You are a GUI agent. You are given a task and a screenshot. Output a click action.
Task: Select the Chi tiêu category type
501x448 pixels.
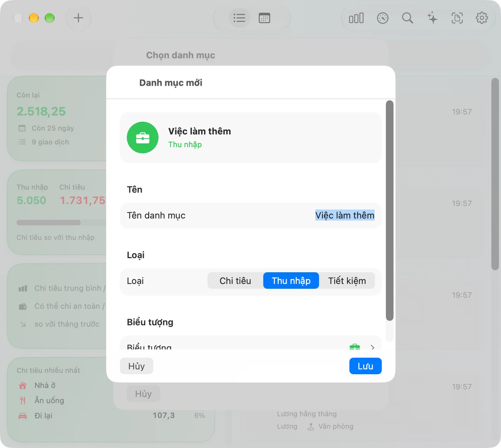pyautogui.click(x=235, y=281)
